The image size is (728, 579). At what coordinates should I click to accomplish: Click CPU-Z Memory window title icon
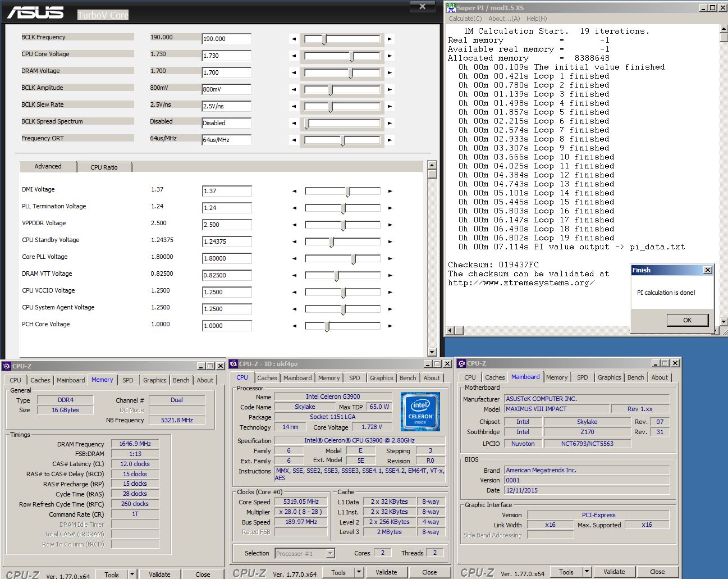tap(7, 366)
